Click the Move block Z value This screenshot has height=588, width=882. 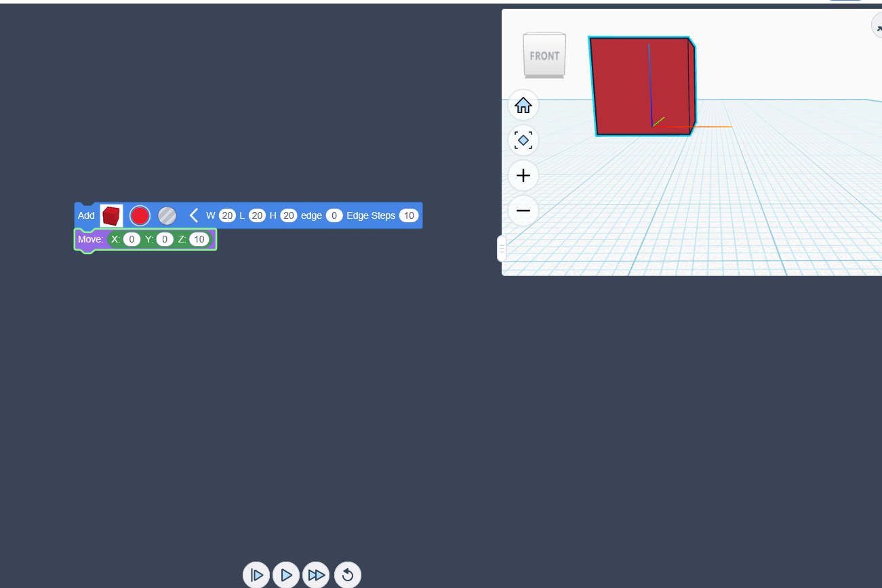pos(199,239)
